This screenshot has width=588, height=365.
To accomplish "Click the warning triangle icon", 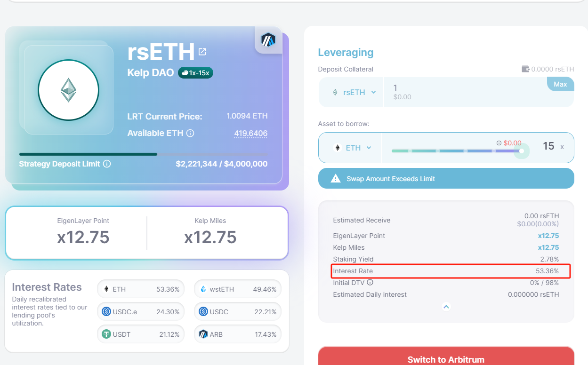I will (336, 179).
